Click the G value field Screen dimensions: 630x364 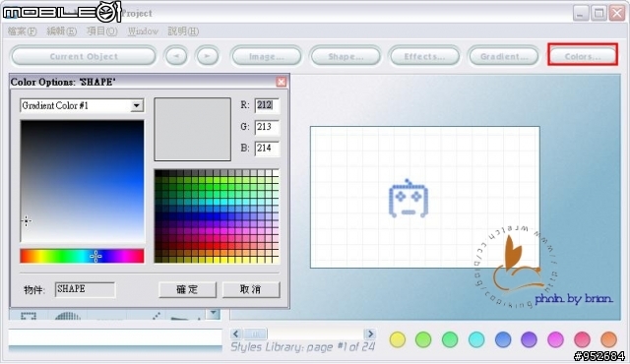[267, 127]
